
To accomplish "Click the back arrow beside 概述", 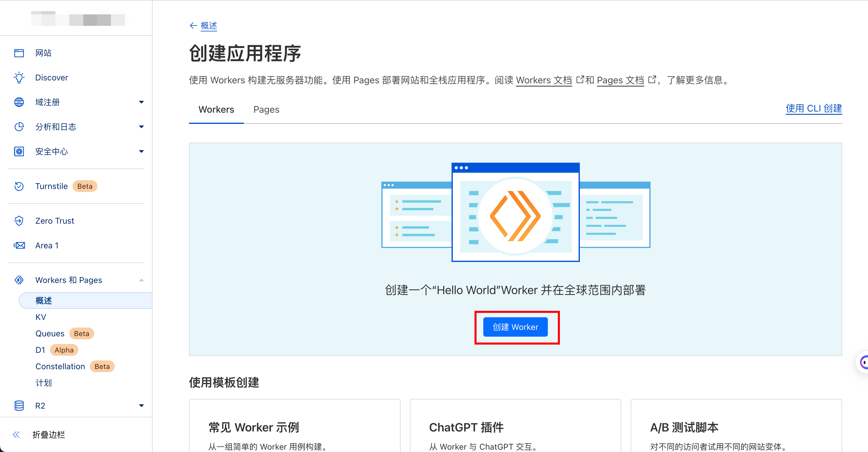I will [193, 26].
